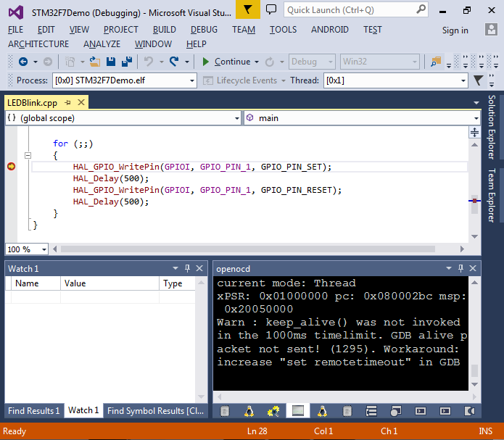This screenshot has width=504, height=440.
Task: Click the Navigate Forward arrow icon
Action: [48, 62]
